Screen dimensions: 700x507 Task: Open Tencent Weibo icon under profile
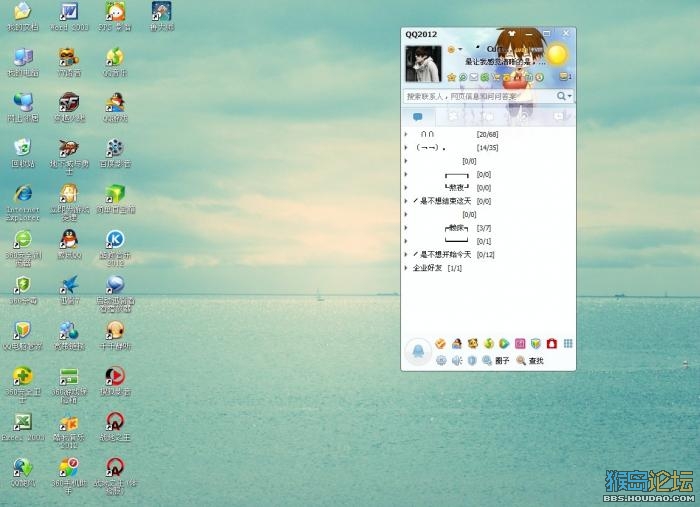463,77
